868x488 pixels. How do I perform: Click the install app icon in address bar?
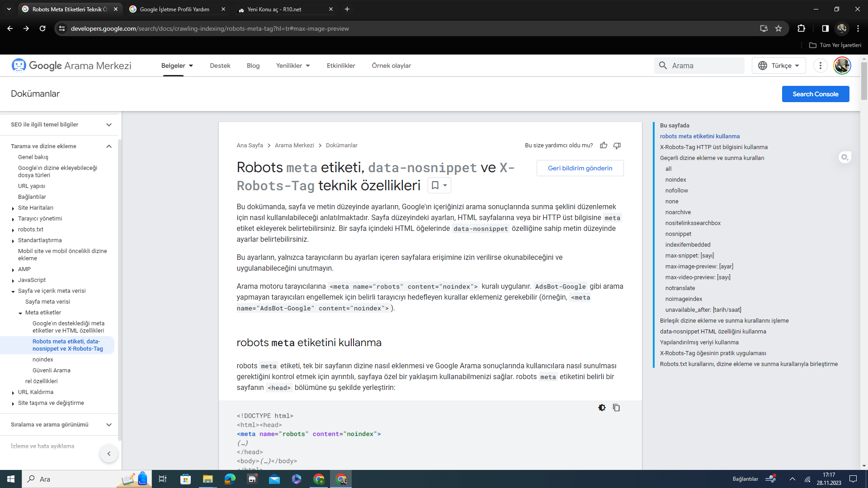pyautogui.click(x=764, y=28)
